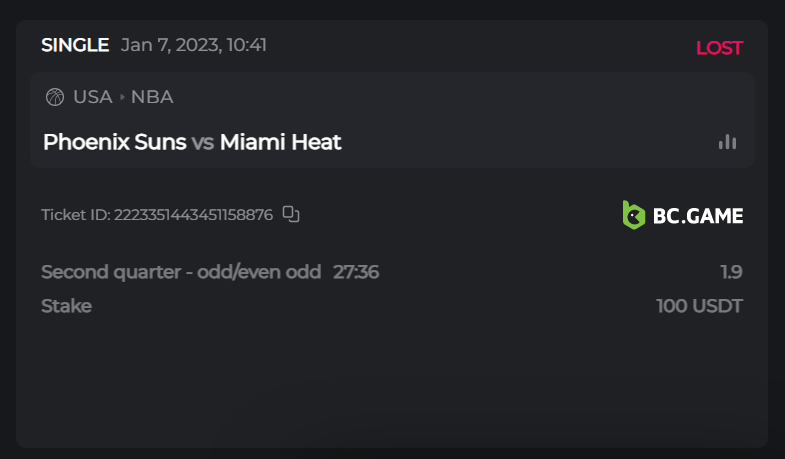
Task: Click the LOST status label
Action: (719, 48)
